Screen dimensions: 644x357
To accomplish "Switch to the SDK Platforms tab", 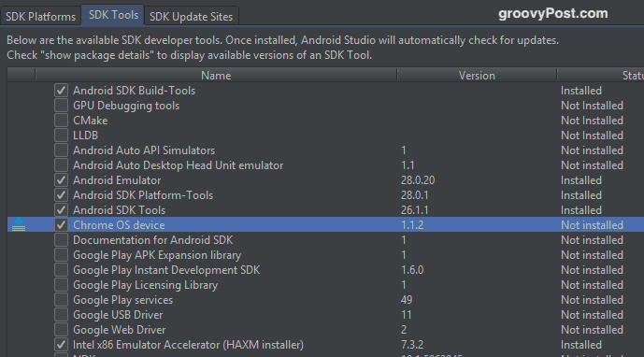I will click(x=41, y=17).
